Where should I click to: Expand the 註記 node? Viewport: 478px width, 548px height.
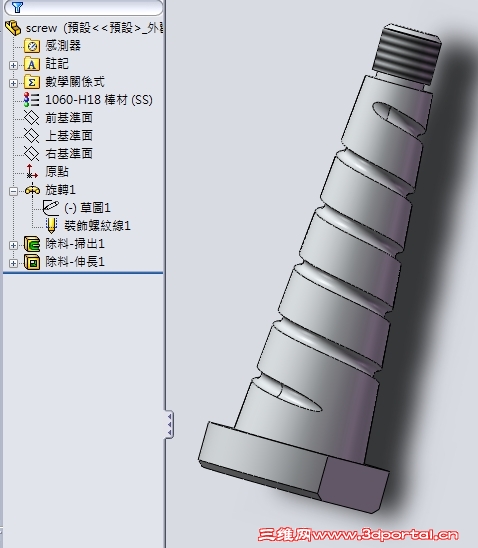[x=13, y=65]
